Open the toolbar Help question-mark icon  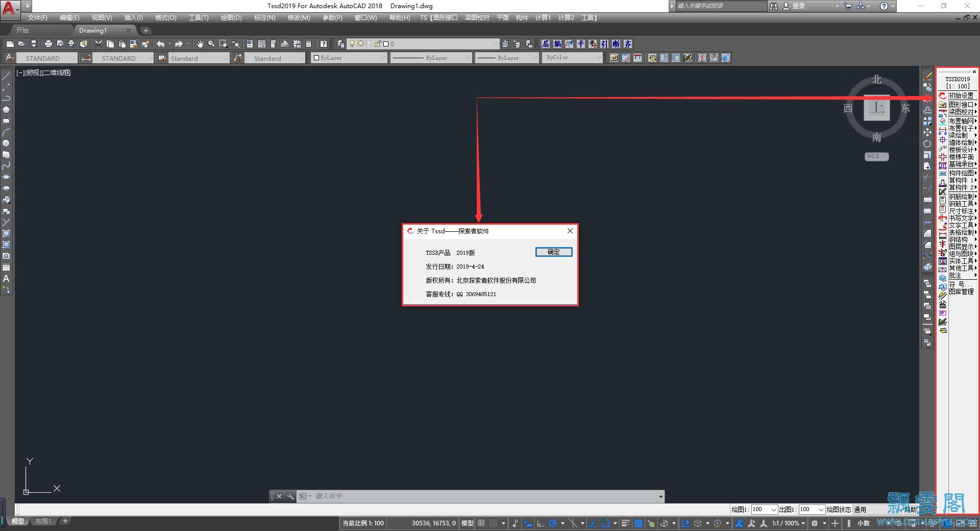tap(324, 44)
